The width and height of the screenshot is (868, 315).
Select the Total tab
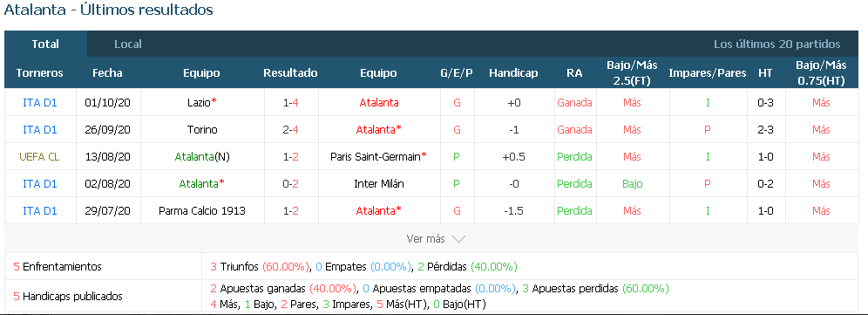(x=45, y=44)
